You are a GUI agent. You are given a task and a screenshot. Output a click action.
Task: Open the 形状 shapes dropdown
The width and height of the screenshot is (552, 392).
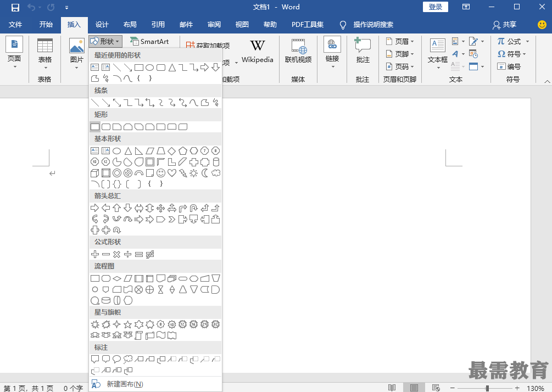[x=105, y=42]
